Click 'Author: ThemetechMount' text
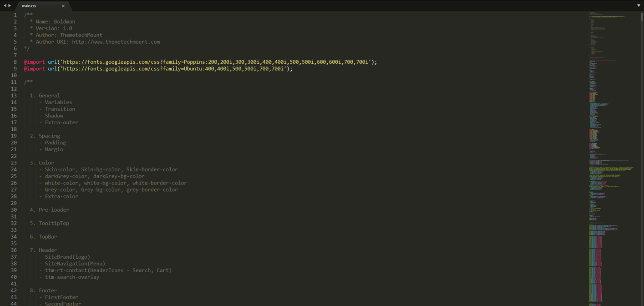The width and height of the screenshot is (644, 306). click(x=69, y=35)
